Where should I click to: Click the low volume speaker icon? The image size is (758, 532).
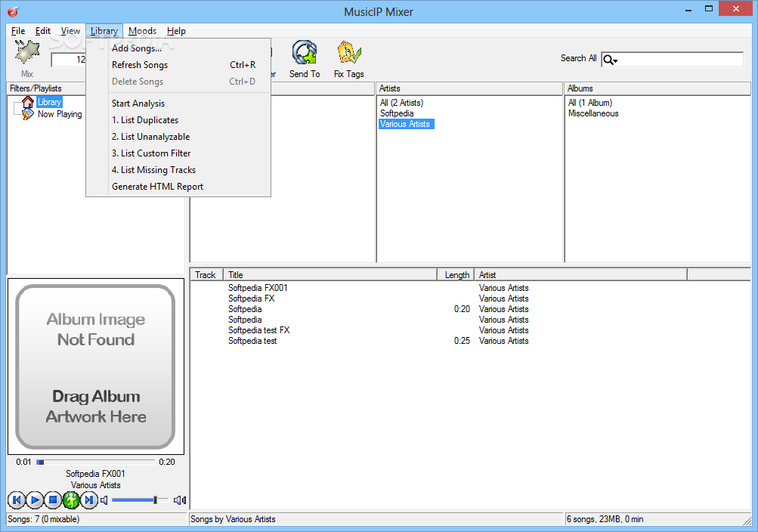(104, 500)
